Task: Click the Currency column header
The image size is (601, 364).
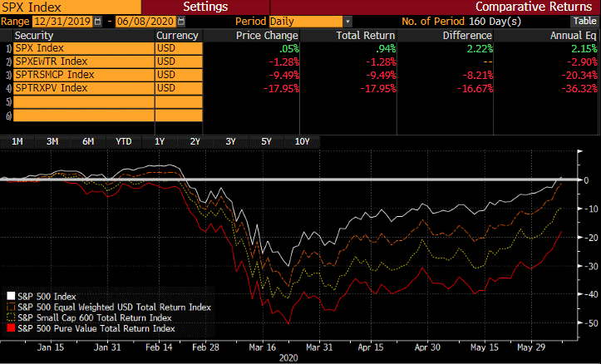Action: click(177, 36)
